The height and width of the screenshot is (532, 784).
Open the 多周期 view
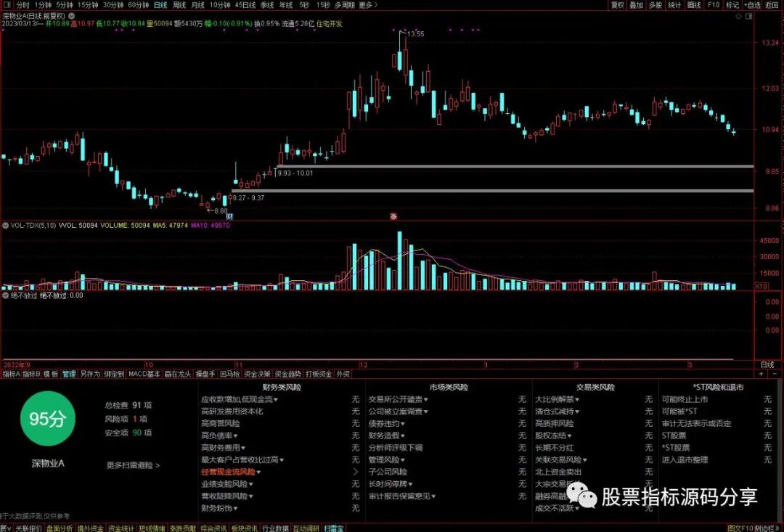(345, 5)
